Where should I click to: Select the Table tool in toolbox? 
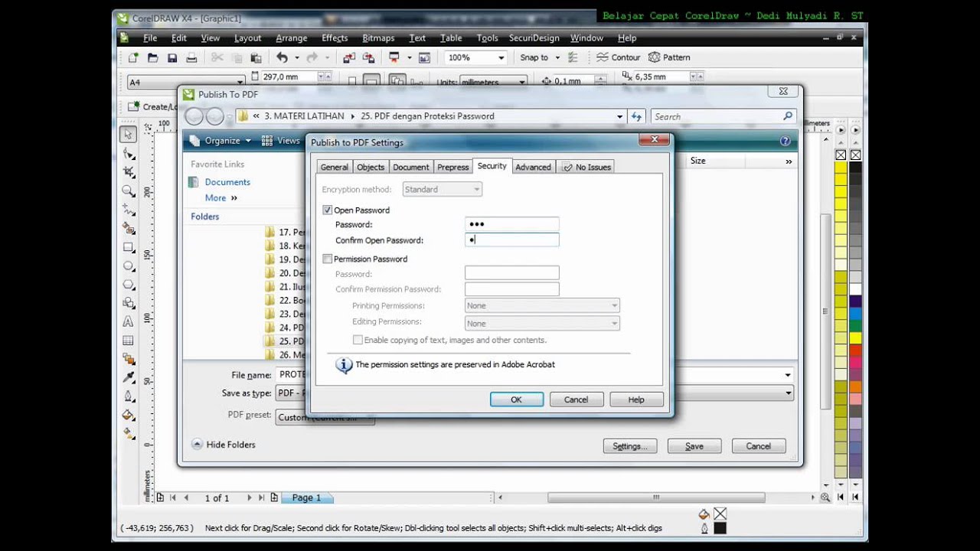(129, 341)
